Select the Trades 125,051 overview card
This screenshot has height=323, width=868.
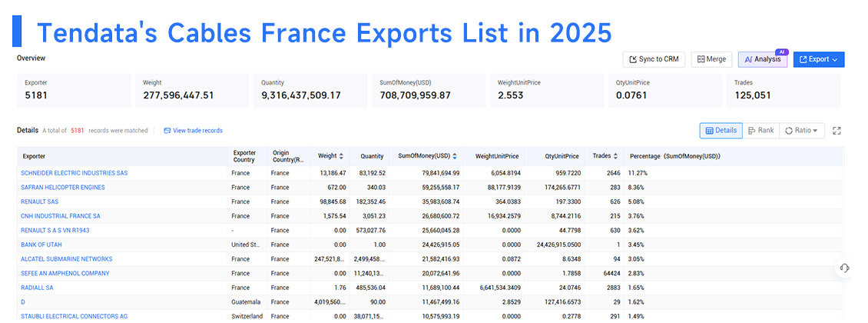coord(784,90)
